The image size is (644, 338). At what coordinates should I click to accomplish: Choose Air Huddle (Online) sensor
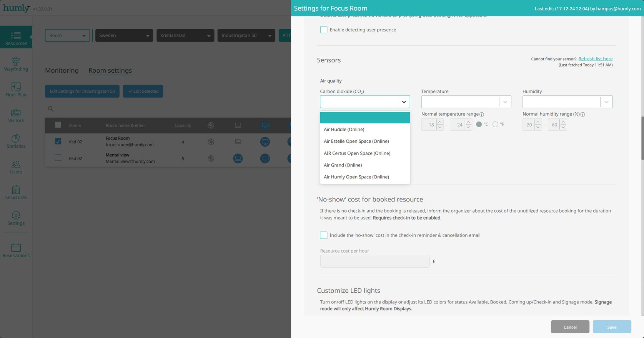365,129
